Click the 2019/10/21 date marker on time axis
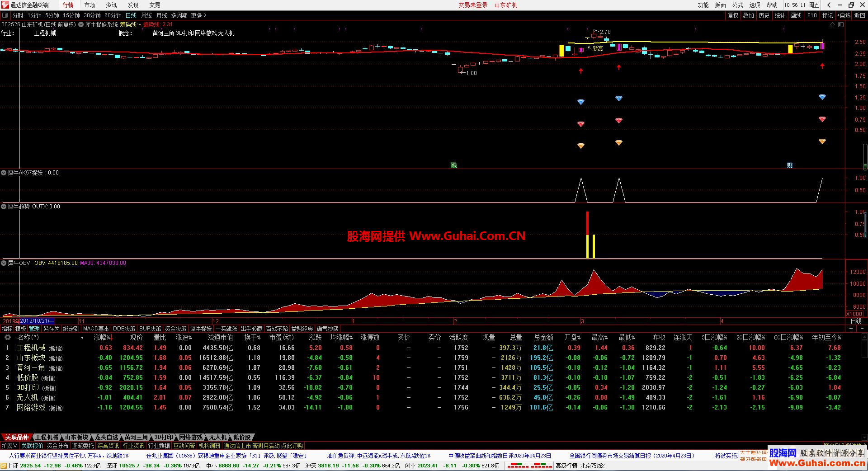Image resolution: width=868 pixels, height=471 pixels. coord(37,321)
